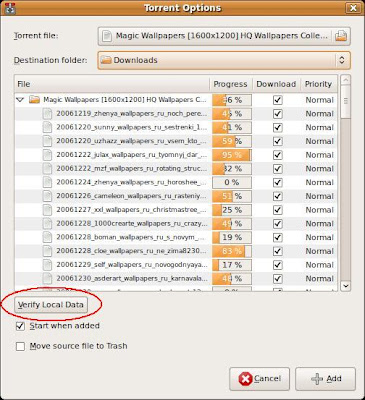
Task: Collapse the Magic Wallpapers folder tree
Action: pyautogui.click(x=20, y=100)
